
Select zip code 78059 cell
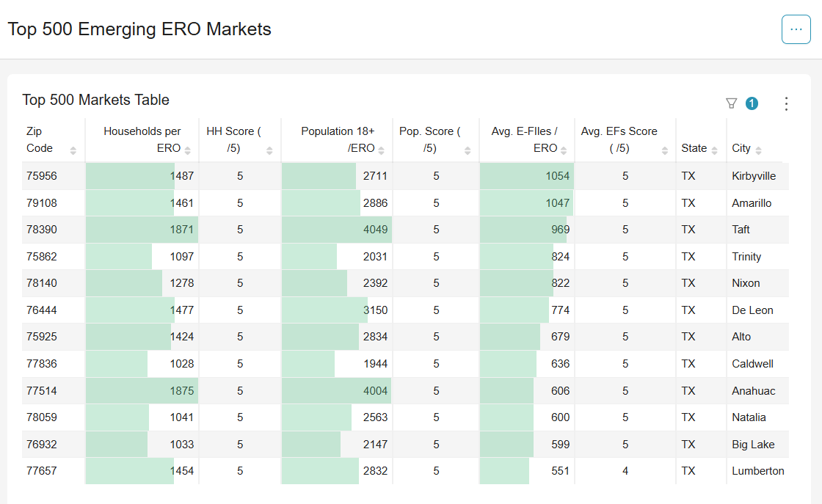53,417
